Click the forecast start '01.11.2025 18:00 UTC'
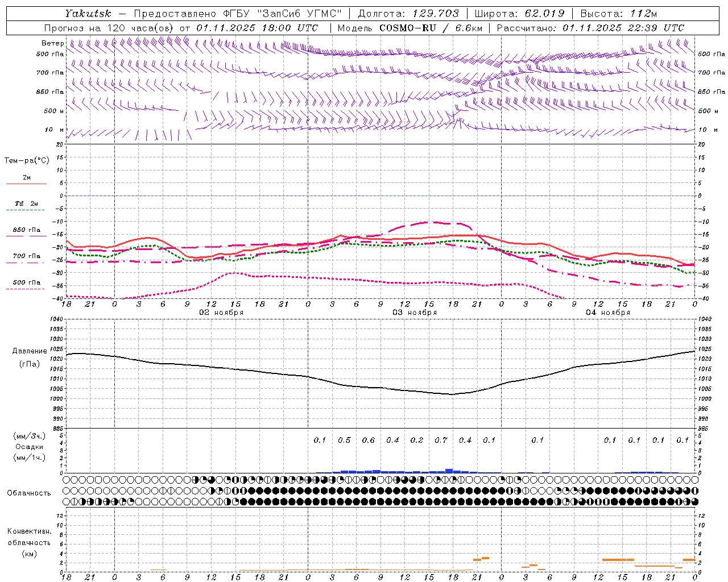728x582 pixels. [257, 27]
